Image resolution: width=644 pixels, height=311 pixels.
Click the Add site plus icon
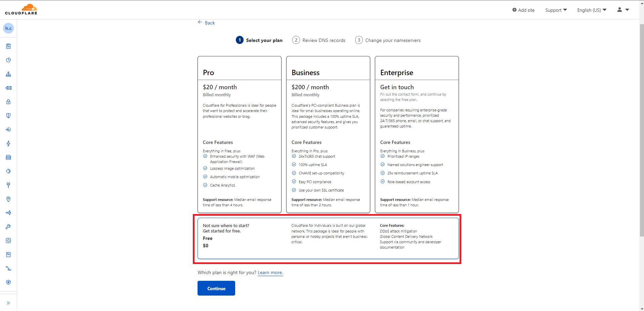(x=514, y=10)
